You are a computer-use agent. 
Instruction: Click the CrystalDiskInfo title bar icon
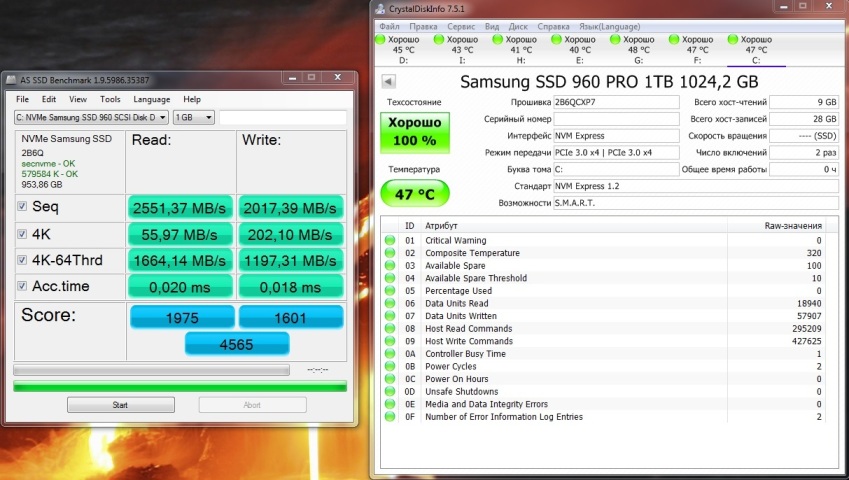(380, 9)
